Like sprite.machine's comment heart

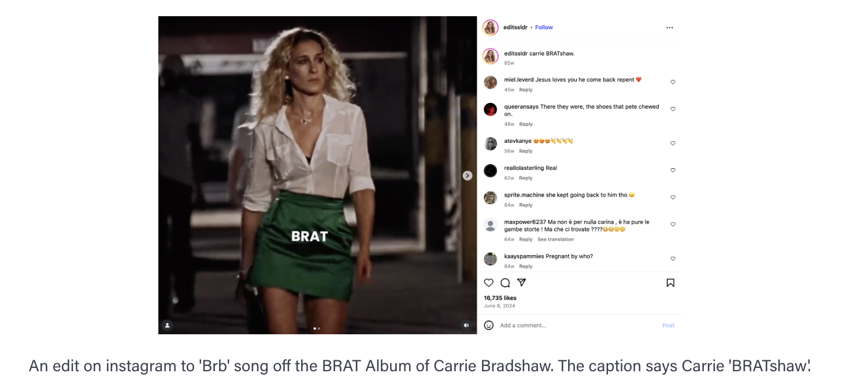point(673,197)
